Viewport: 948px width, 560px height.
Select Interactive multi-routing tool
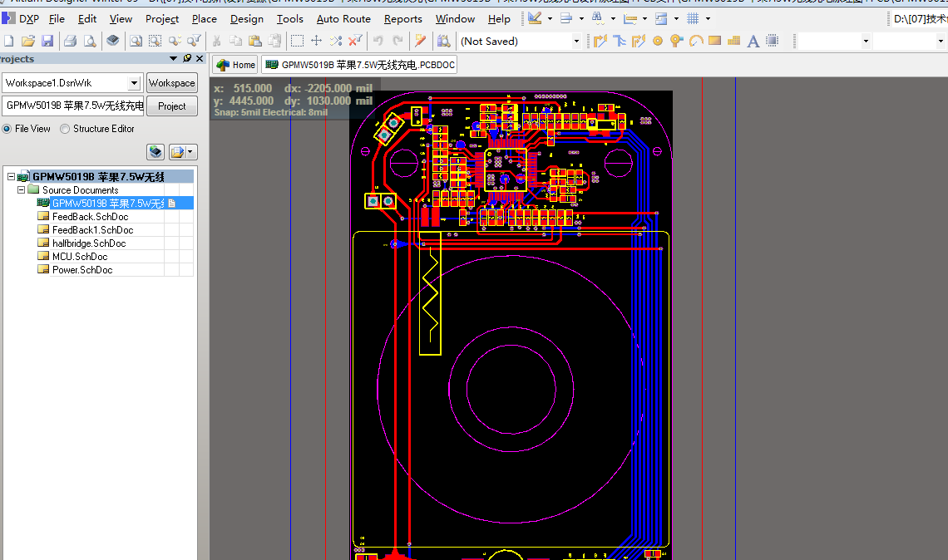point(639,41)
